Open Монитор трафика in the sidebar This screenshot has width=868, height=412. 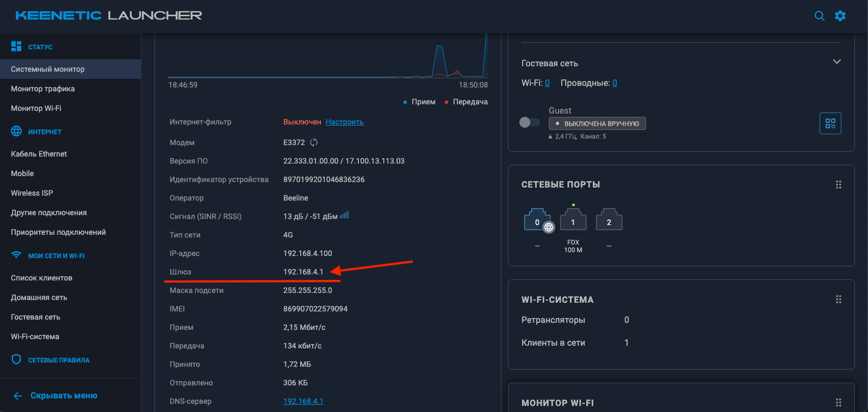43,89
